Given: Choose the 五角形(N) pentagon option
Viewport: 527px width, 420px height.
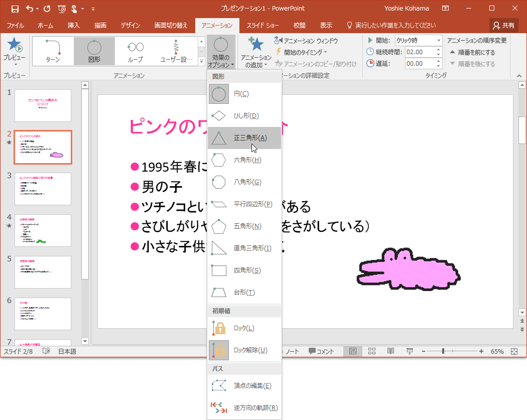Looking at the screenshot, I should pos(244,226).
